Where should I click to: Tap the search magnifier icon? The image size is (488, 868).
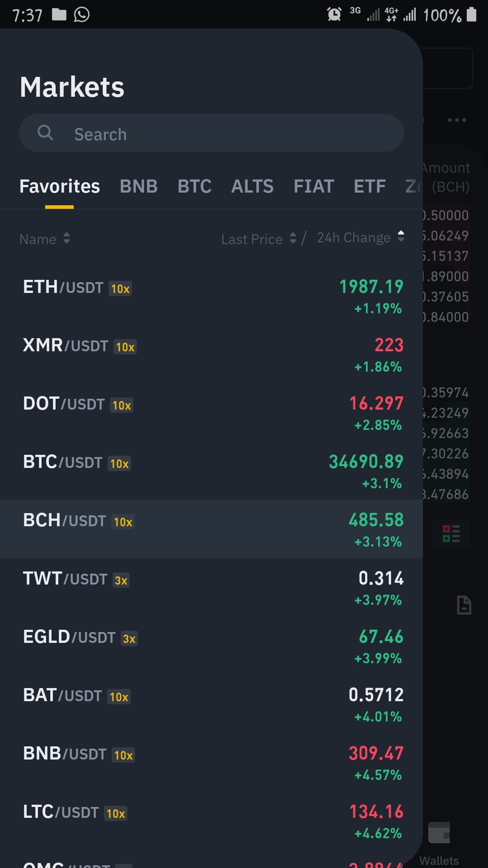tap(45, 133)
